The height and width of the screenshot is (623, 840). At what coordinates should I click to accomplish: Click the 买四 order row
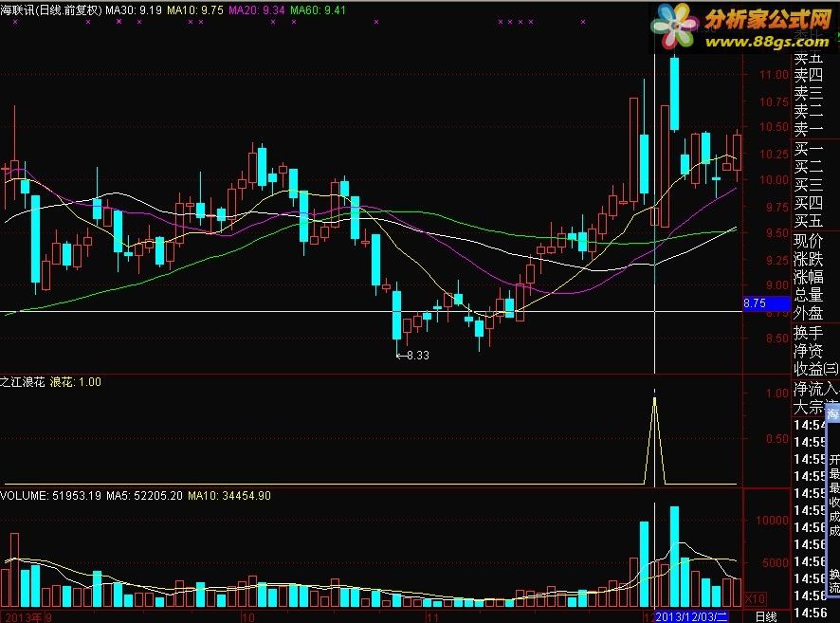pyautogui.click(x=808, y=204)
